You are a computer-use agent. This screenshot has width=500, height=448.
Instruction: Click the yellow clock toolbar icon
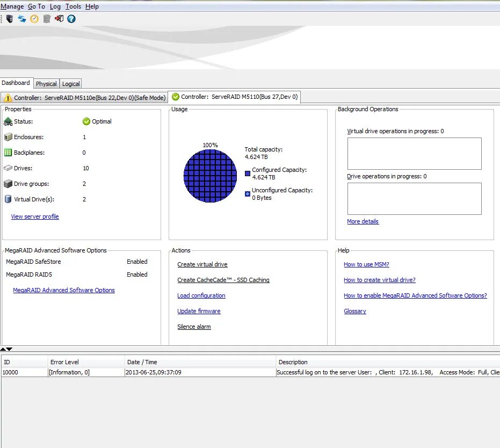pos(34,19)
